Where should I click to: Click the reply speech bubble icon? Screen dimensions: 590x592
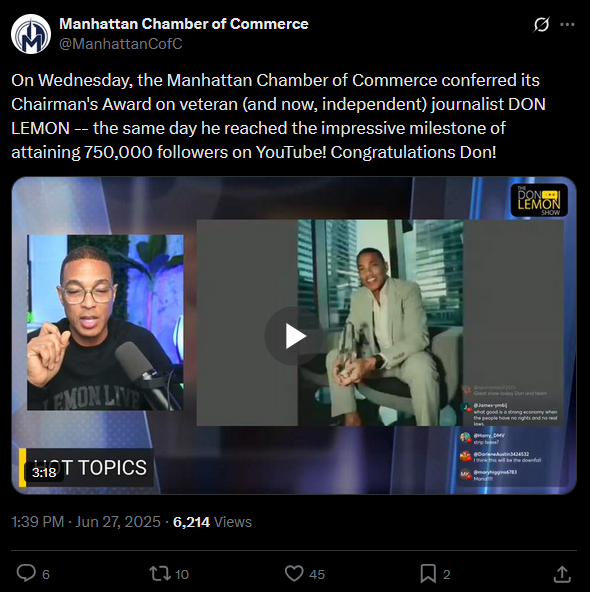coord(26,573)
